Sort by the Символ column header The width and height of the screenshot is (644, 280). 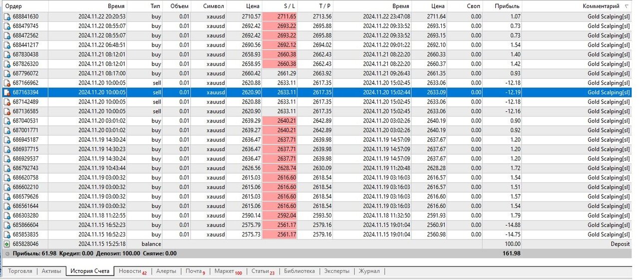click(x=209, y=6)
